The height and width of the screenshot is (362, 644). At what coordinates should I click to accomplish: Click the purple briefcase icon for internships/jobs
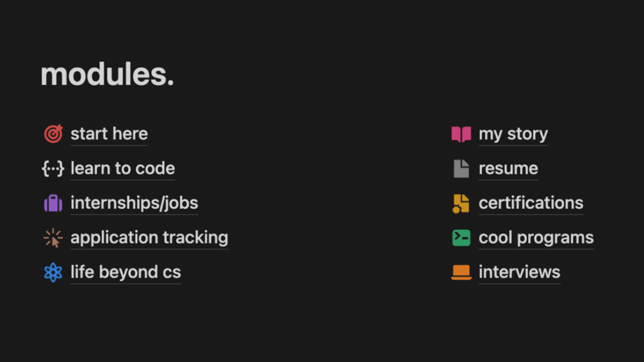[53, 203]
